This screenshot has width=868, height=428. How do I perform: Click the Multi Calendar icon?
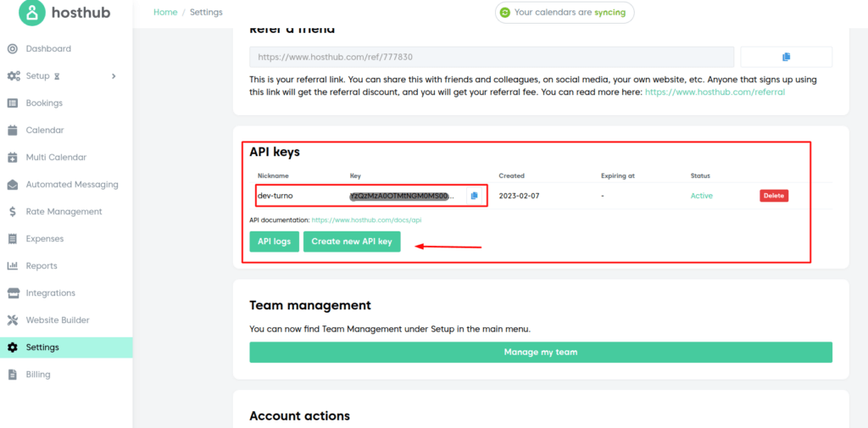[12, 158]
